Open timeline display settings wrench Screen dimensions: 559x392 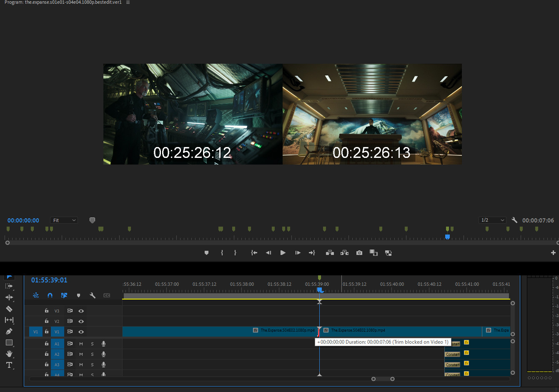click(x=93, y=295)
